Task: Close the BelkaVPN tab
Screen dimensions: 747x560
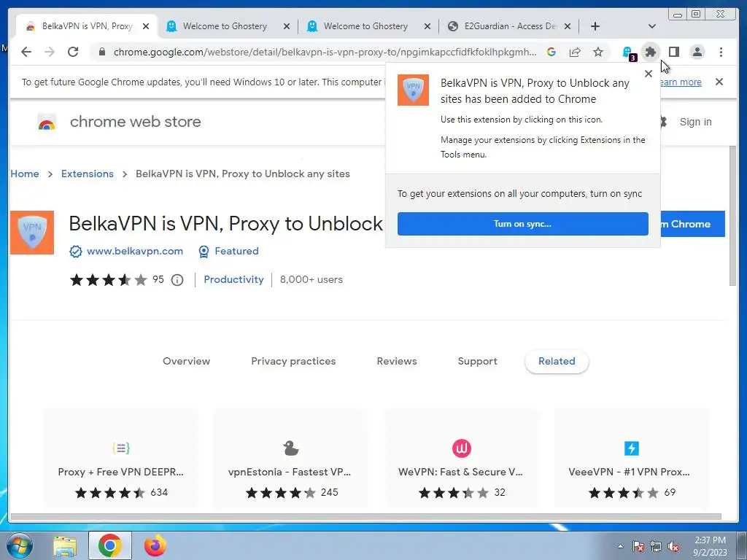Action: [x=146, y=26]
